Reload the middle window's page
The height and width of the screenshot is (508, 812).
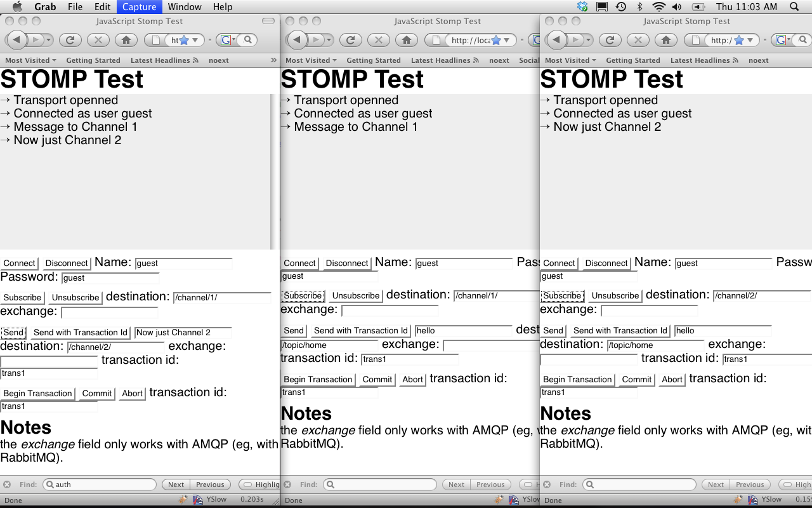tap(351, 40)
